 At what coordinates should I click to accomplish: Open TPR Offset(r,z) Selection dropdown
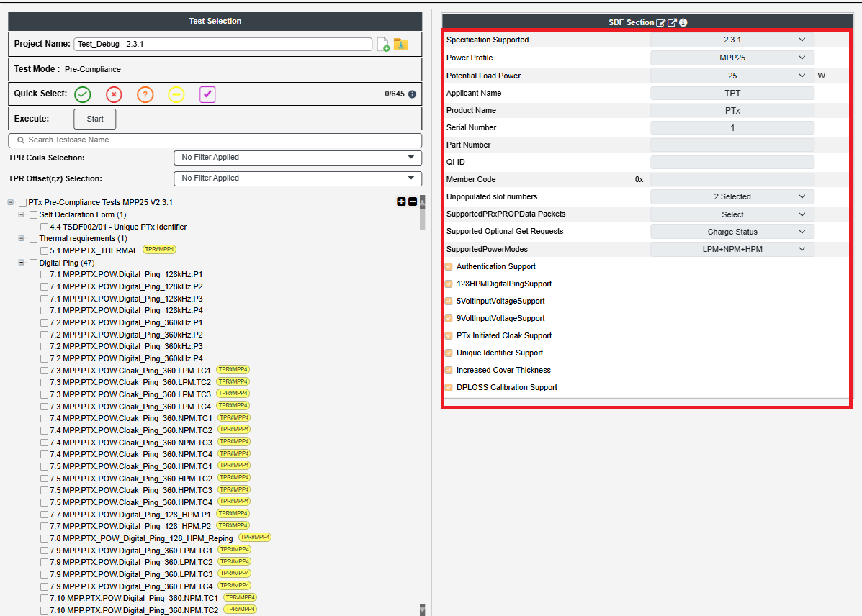click(298, 178)
